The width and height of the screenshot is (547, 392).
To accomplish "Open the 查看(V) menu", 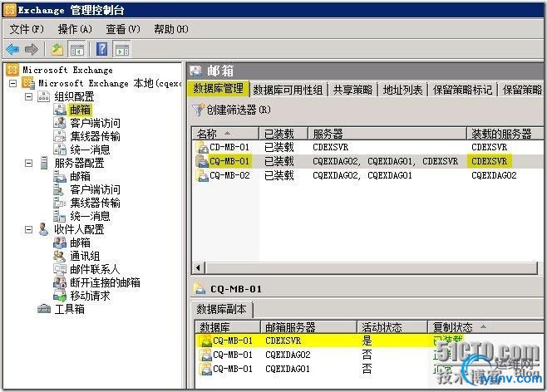I will pos(123,29).
